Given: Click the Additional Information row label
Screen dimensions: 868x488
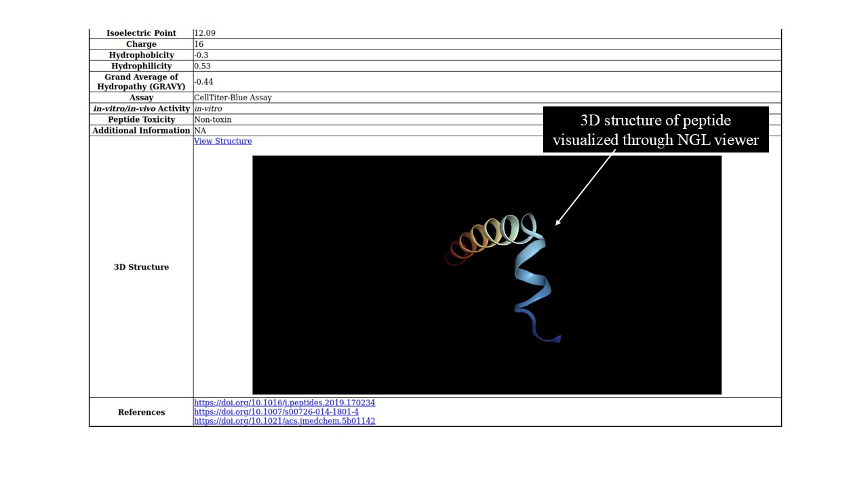Looking at the screenshot, I should tap(141, 130).
